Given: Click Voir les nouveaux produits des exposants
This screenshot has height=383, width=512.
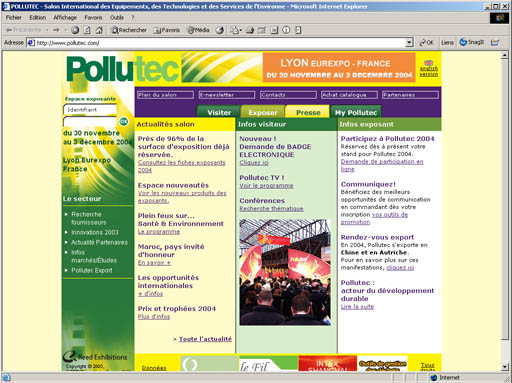Looking at the screenshot, I should pyautogui.click(x=182, y=197).
